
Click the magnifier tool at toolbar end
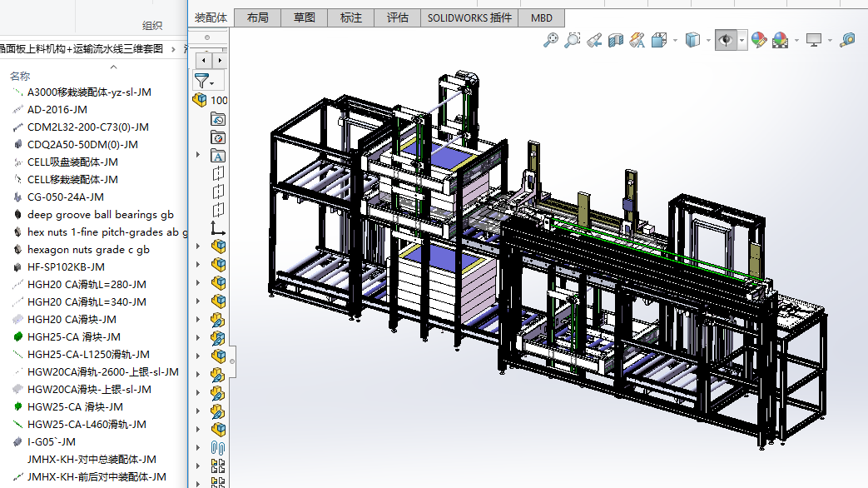[x=847, y=39]
